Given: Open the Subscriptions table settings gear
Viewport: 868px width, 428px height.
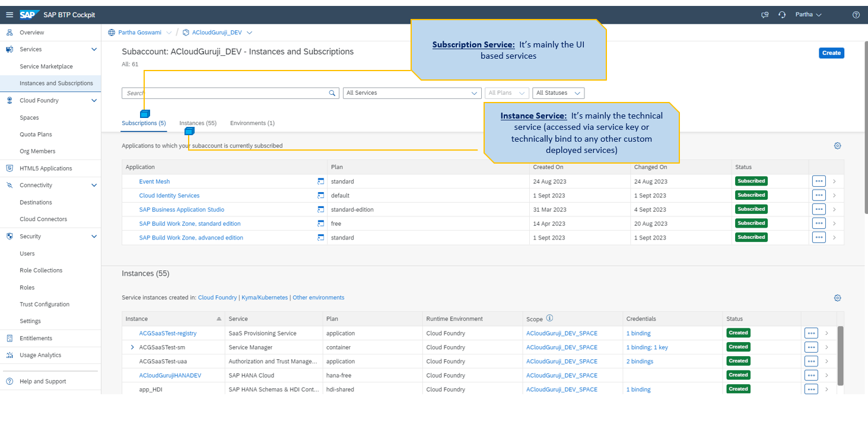Looking at the screenshot, I should click(x=837, y=146).
